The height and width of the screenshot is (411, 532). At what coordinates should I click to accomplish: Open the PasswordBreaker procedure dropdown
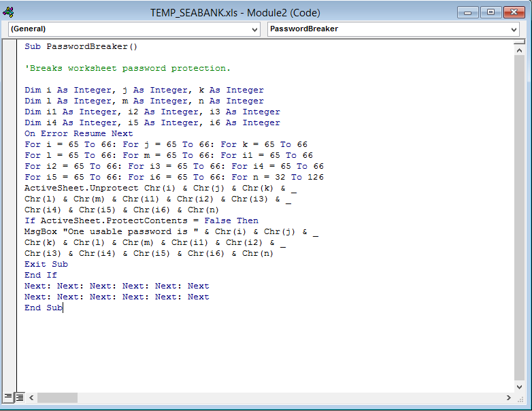393,29
